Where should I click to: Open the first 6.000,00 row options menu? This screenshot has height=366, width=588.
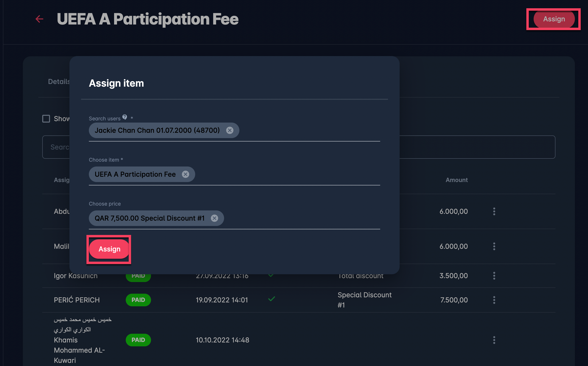[x=494, y=211]
